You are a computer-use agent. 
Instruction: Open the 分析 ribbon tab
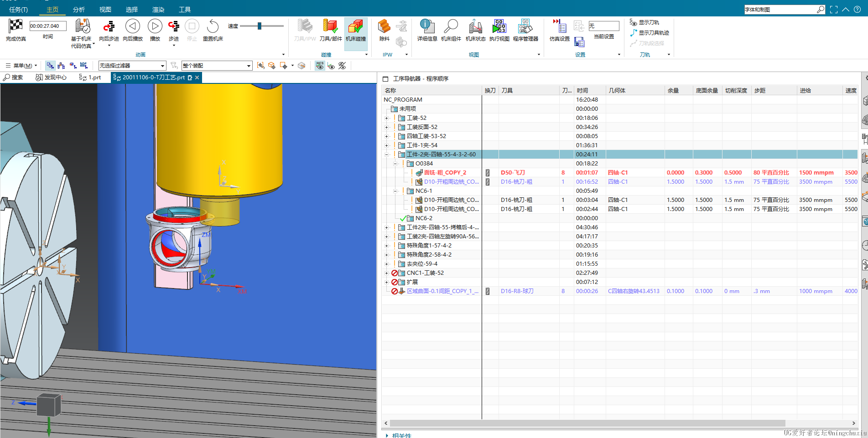(x=79, y=10)
